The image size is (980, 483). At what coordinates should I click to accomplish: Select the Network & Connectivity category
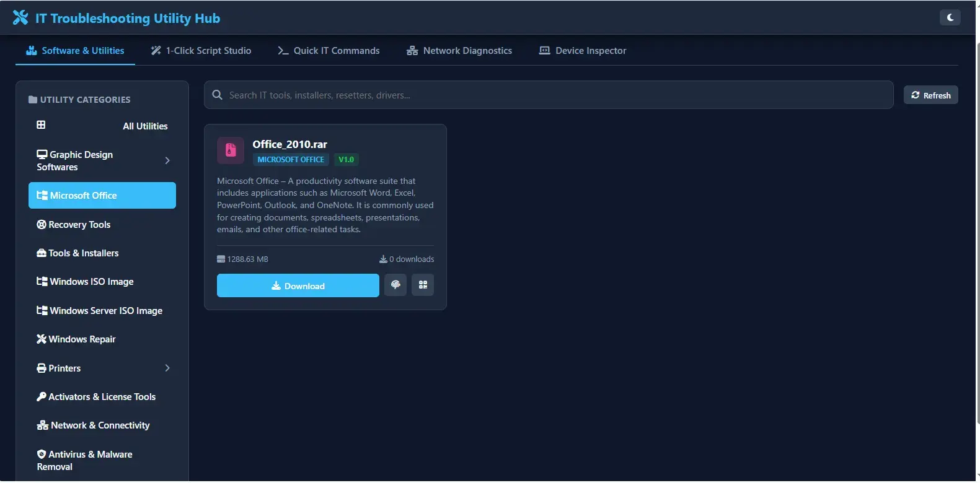(102, 425)
